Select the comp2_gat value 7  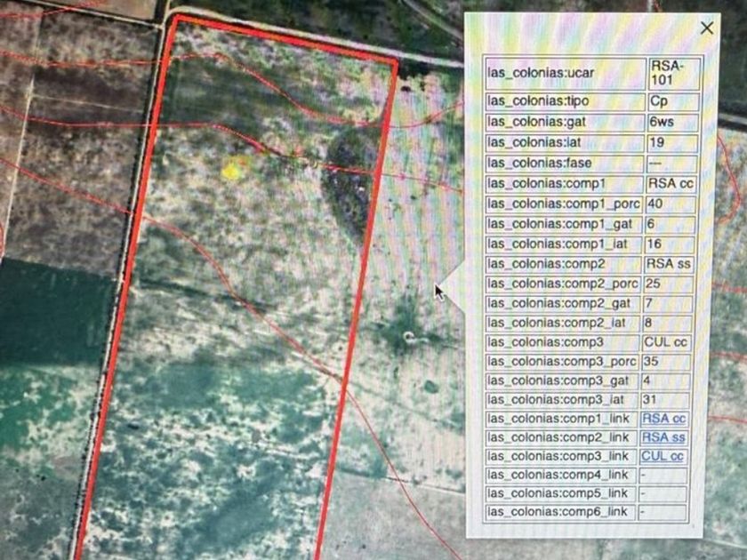point(649,303)
